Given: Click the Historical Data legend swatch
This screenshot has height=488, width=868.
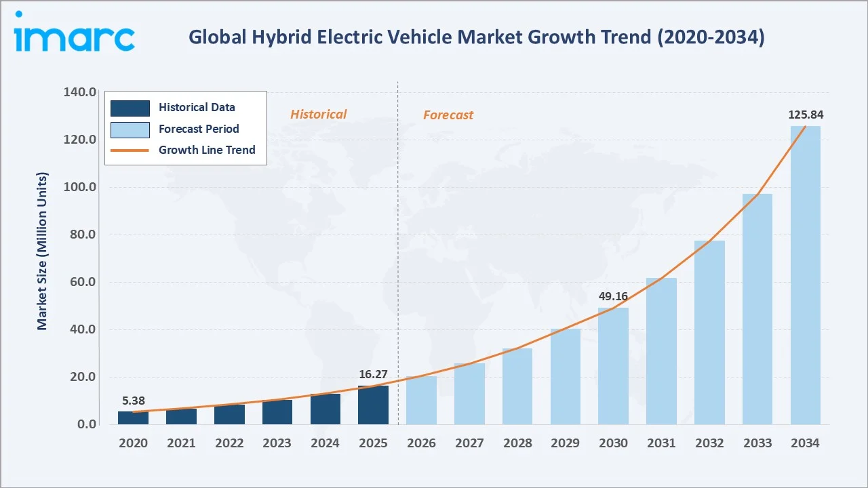Looking at the screenshot, I should tap(130, 107).
